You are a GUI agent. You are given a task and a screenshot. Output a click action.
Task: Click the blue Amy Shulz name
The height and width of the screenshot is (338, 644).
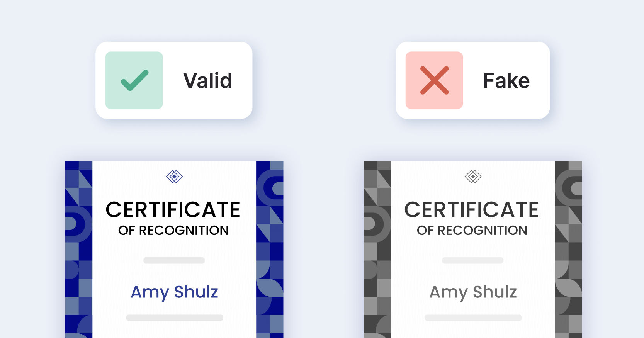(174, 292)
